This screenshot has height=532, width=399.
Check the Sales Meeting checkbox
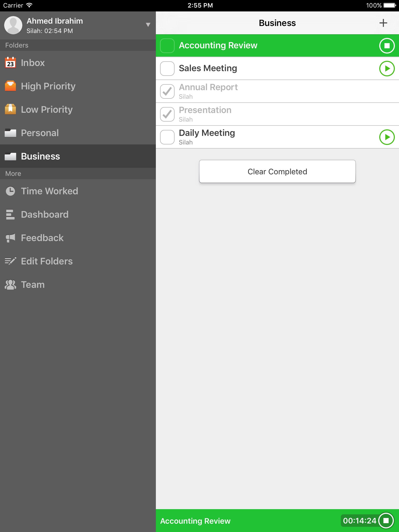[167, 69]
